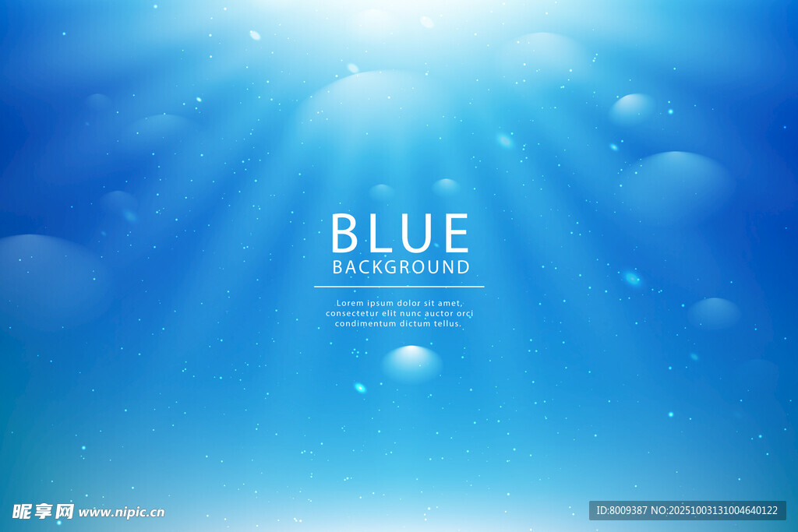Click the 'BACKGROUND' subtitle text
Viewport: 798px width, 532px height.
click(401, 267)
